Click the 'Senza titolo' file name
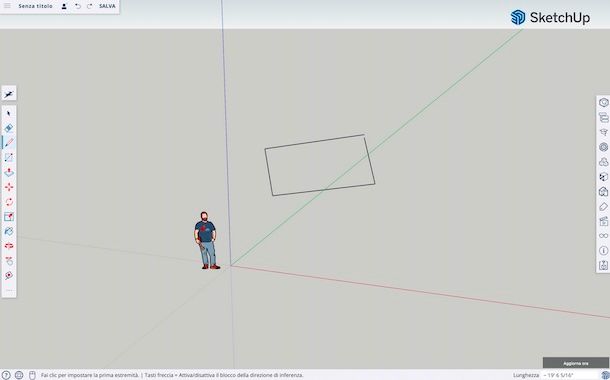Viewport: 610px width, 380px height. (35, 6)
